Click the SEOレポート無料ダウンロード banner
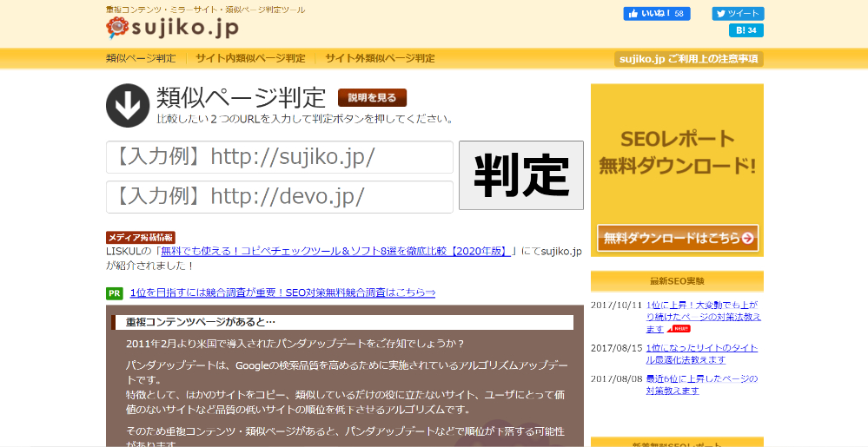 click(x=677, y=170)
